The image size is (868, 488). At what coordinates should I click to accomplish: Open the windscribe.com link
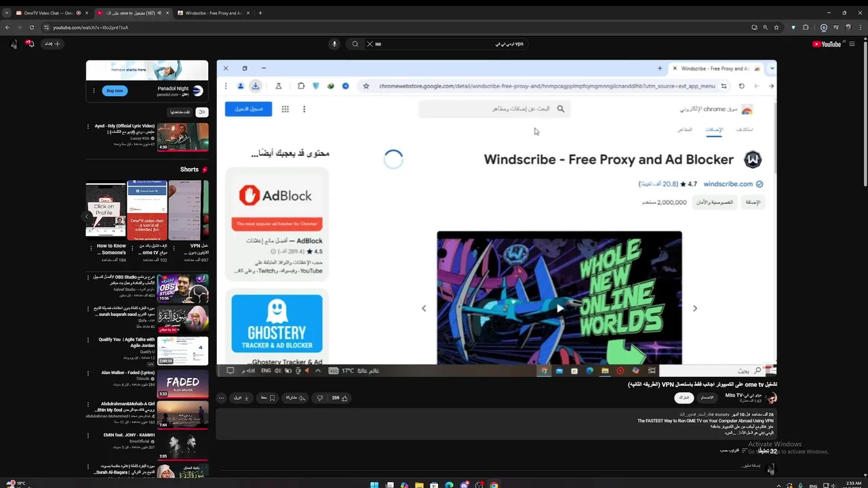728,184
